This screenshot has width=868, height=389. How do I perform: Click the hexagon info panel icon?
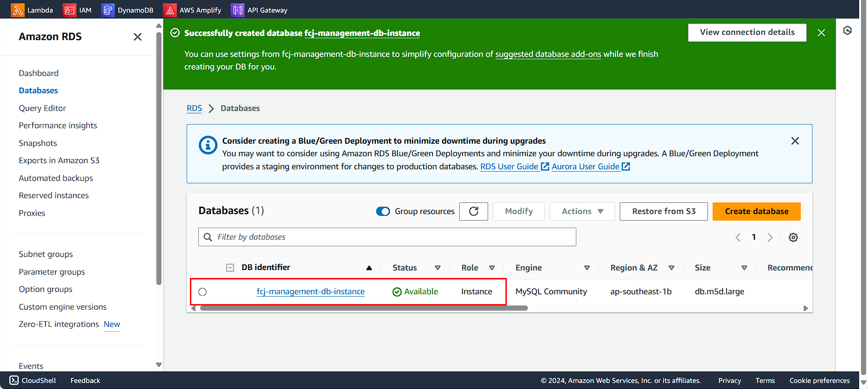[x=847, y=31]
